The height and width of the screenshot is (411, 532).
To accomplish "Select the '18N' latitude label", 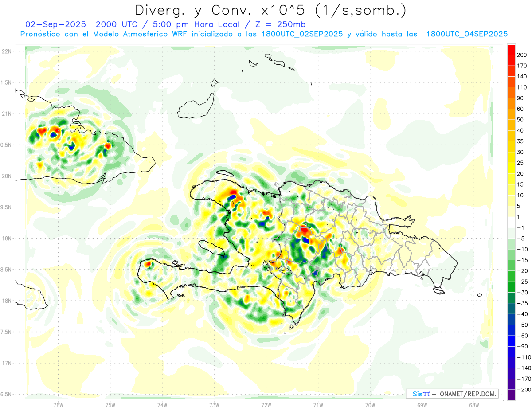I will 7,301.
